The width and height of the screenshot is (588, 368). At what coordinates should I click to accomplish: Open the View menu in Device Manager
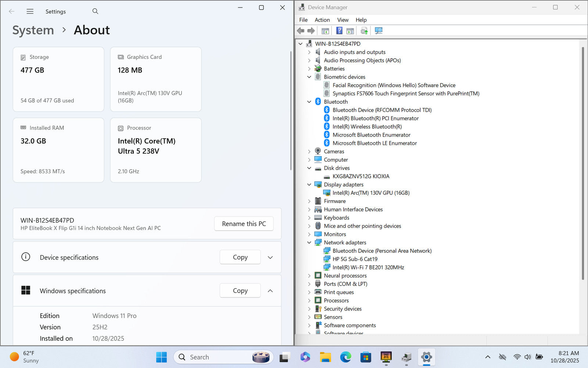click(x=343, y=20)
